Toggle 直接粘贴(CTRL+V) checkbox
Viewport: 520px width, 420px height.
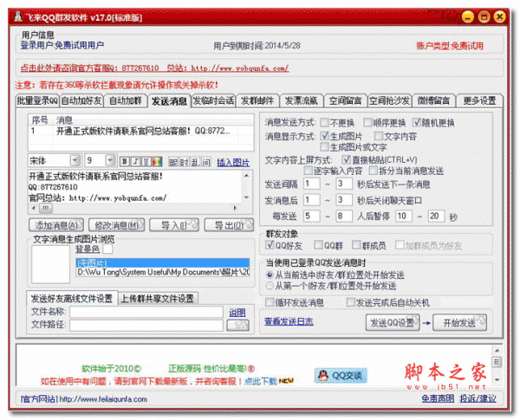pos(346,160)
